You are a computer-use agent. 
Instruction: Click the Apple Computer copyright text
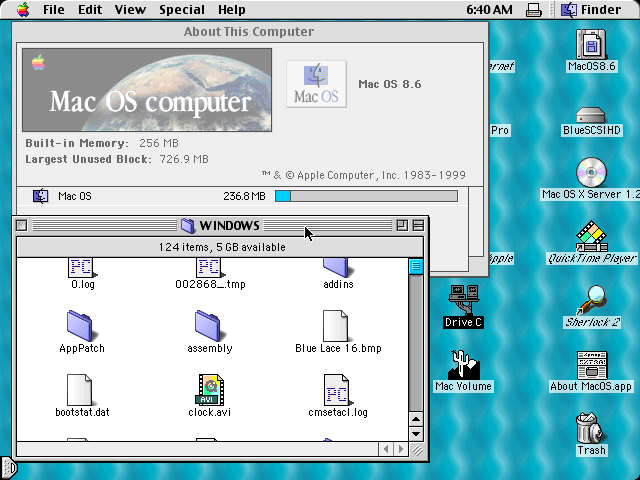(363, 176)
